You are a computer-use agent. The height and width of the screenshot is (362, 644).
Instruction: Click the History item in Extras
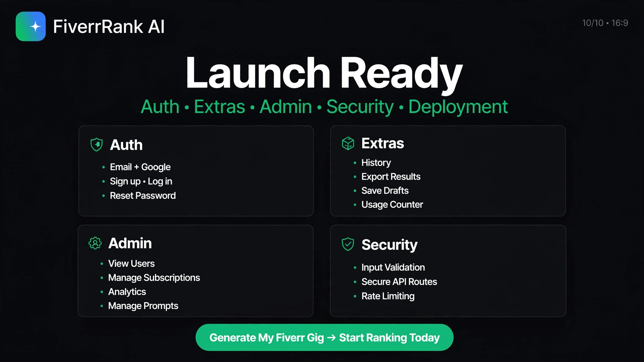point(376,163)
